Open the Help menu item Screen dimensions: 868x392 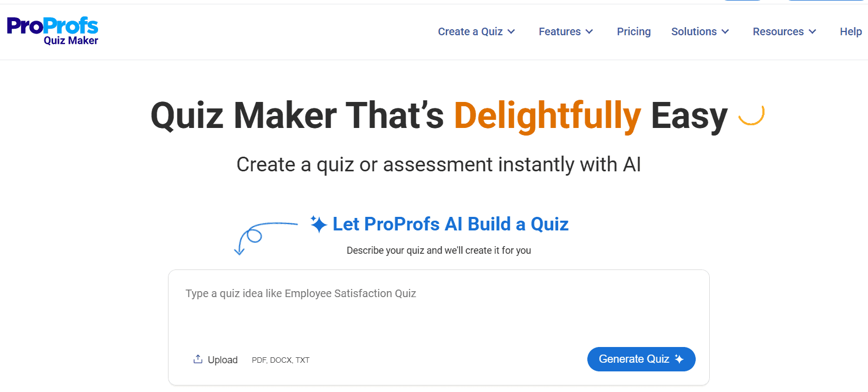(x=851, y=31)
